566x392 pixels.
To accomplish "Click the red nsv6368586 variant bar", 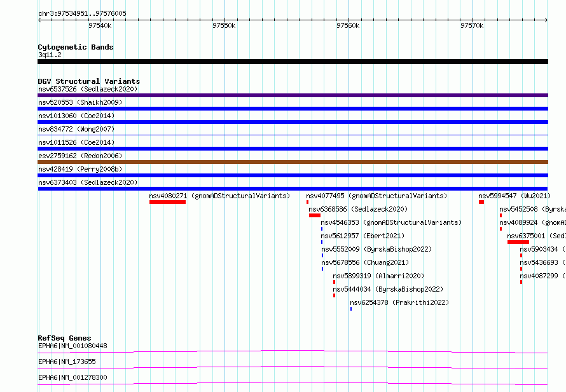I will [x=315, y=215].
